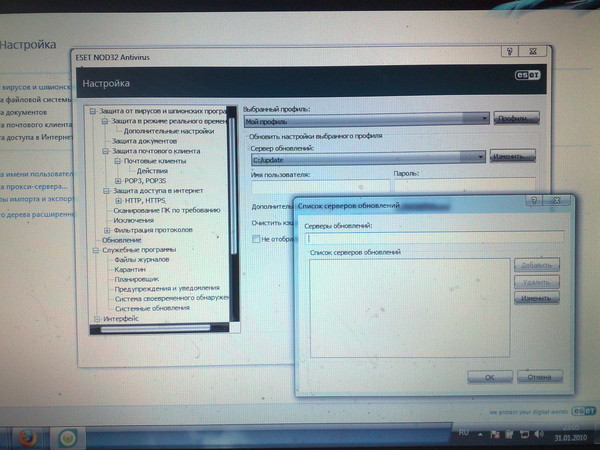Collapse 'Защита от вирусов и шпионских программ' node

point(93,111)
